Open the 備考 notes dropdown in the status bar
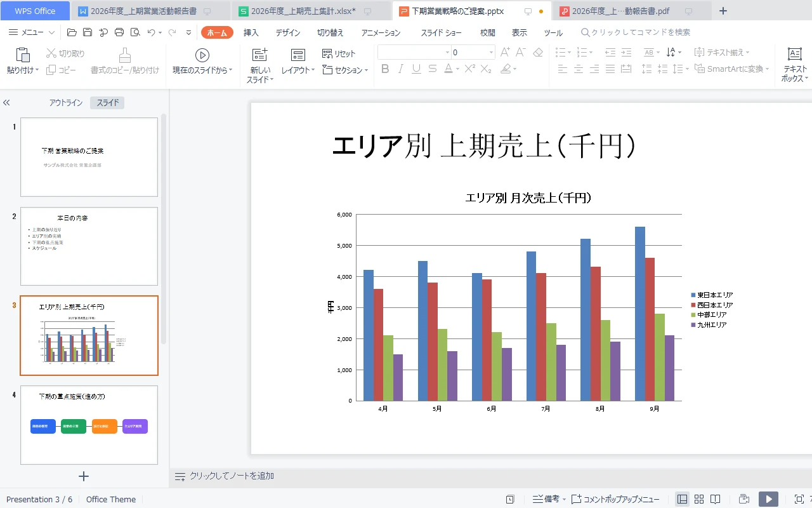The height and width of the screenshot is (508, 812). point(549,499)
